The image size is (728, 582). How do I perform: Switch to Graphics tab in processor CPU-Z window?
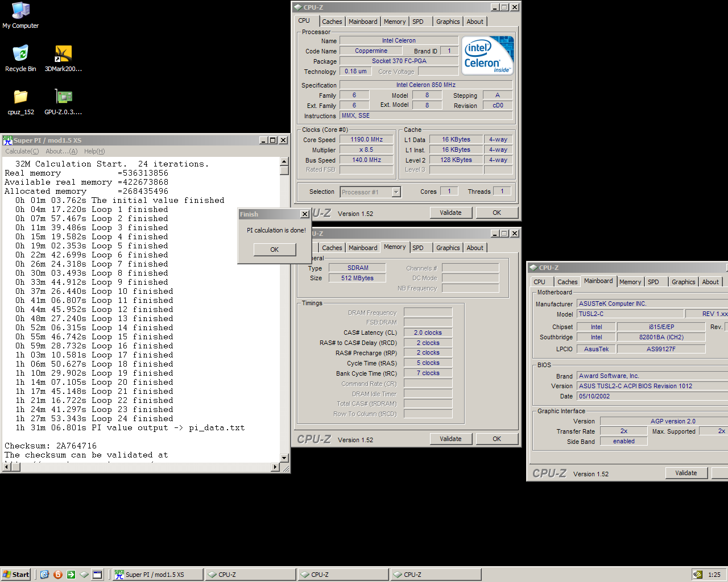tap(448, 22)
